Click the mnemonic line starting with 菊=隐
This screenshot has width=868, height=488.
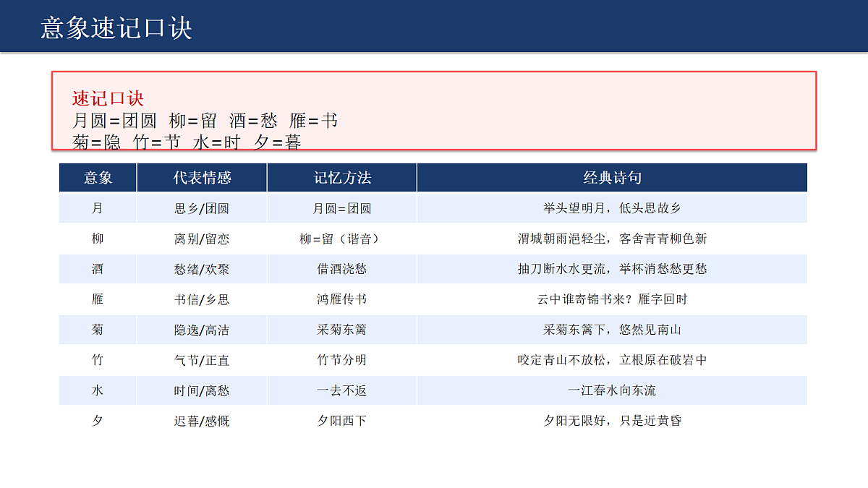pyautogui.click(x=187, y=142)
